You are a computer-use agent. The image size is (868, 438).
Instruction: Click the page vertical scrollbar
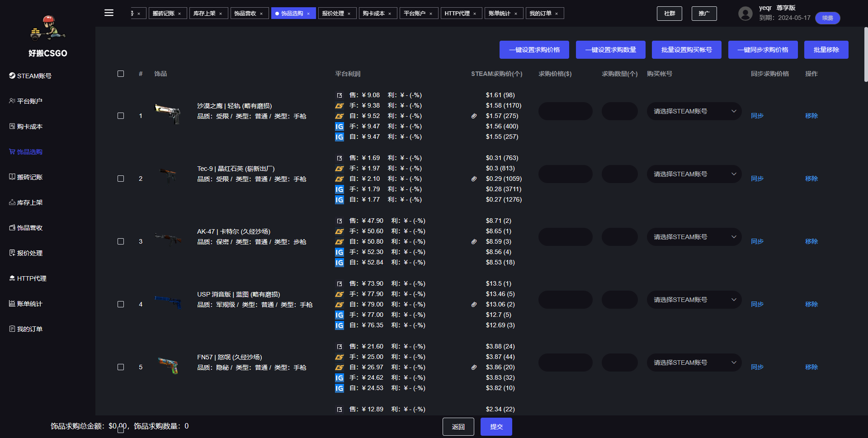866,54
